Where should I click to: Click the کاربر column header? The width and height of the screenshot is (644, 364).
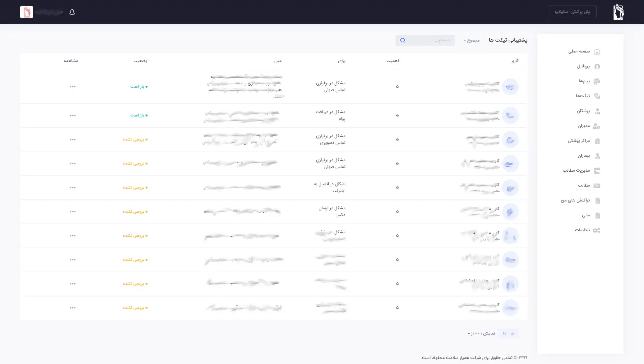(515, 61)
